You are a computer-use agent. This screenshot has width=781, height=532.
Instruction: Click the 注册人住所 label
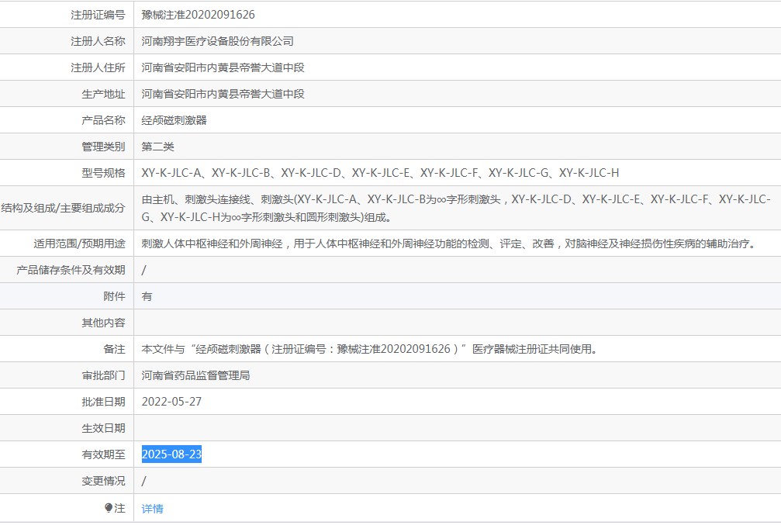click(x=98, y=67)
